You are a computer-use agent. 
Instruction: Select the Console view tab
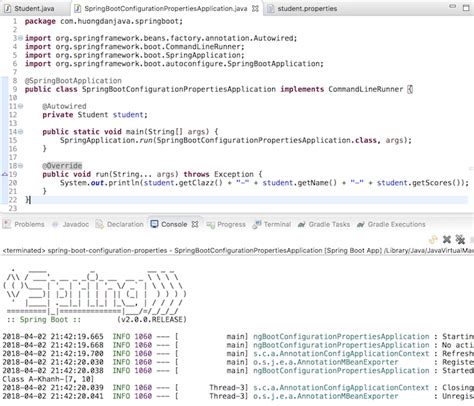tap(169, 224)
